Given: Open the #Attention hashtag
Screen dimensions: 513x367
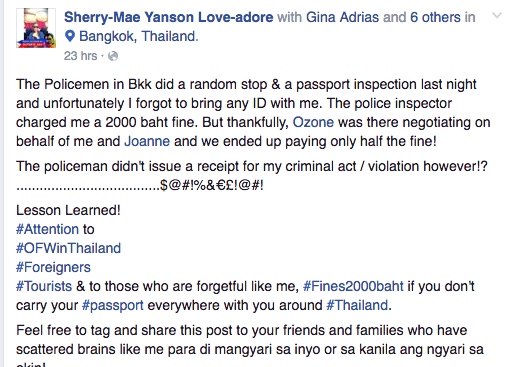Looking at the screenshot, I should pyautogui.click(x=47, y=229).
